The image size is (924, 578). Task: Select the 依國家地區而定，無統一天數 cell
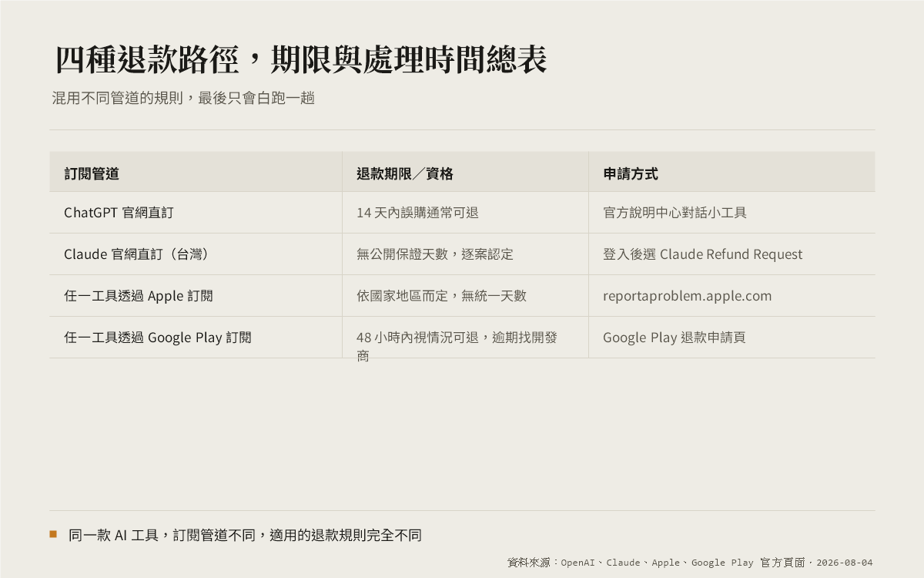pos(465,296)
